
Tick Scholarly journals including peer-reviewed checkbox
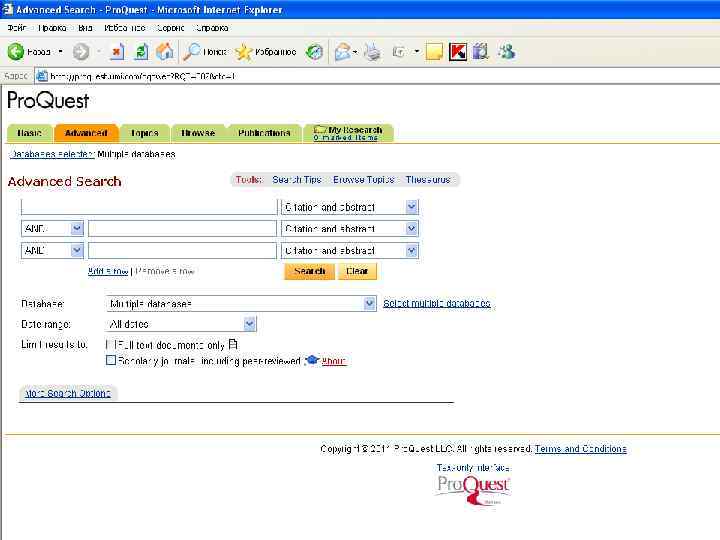tap(111, 360)
